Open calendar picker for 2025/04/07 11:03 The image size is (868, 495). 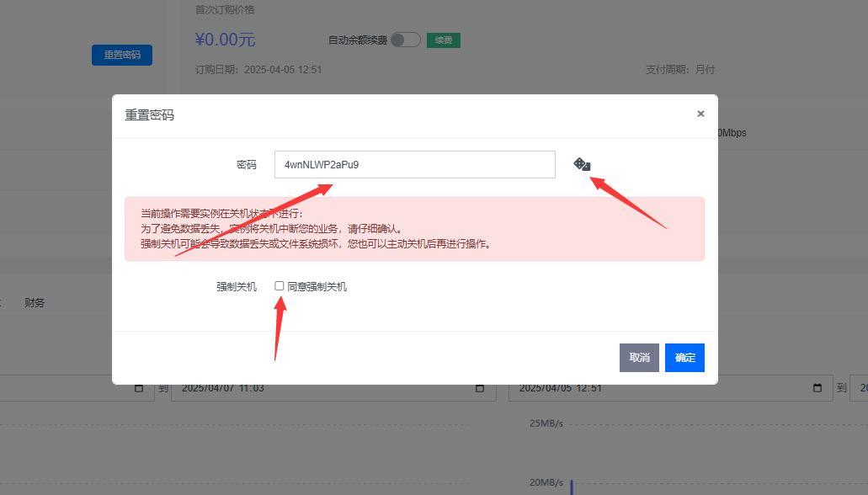click(x=480, y=388)
